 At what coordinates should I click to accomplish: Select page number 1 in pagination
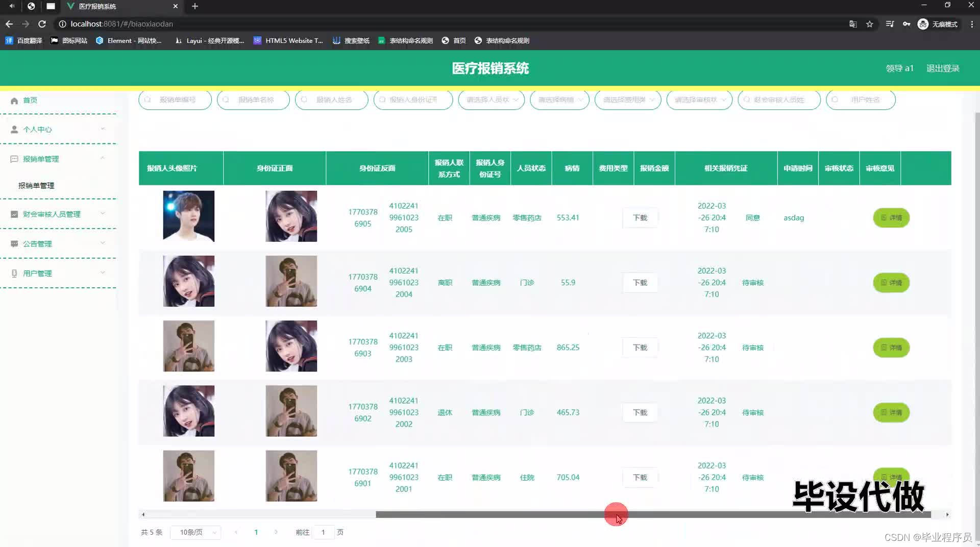tap(256, 532)
